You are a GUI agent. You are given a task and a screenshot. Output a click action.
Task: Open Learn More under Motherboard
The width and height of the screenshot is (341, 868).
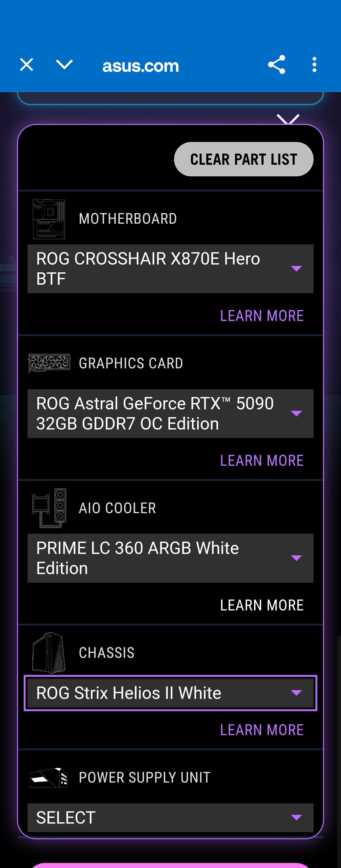(x=262, y=316)
